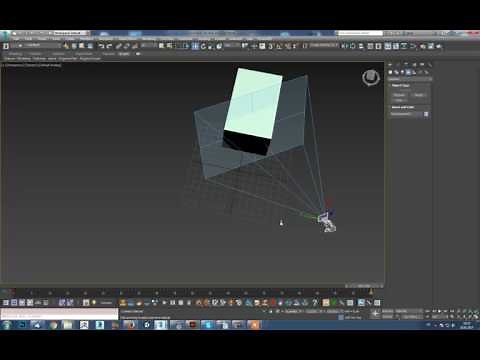Image resolution: width=480 pixels, height=360 pixels.
Task: Click the ViewCube in the viewport
Action: [x=371, y=78]
